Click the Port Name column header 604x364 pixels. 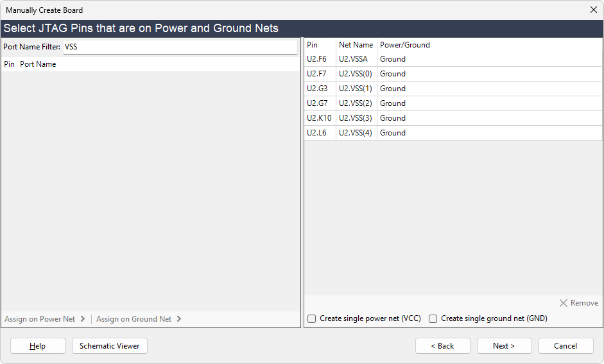(x=38, y=64)
